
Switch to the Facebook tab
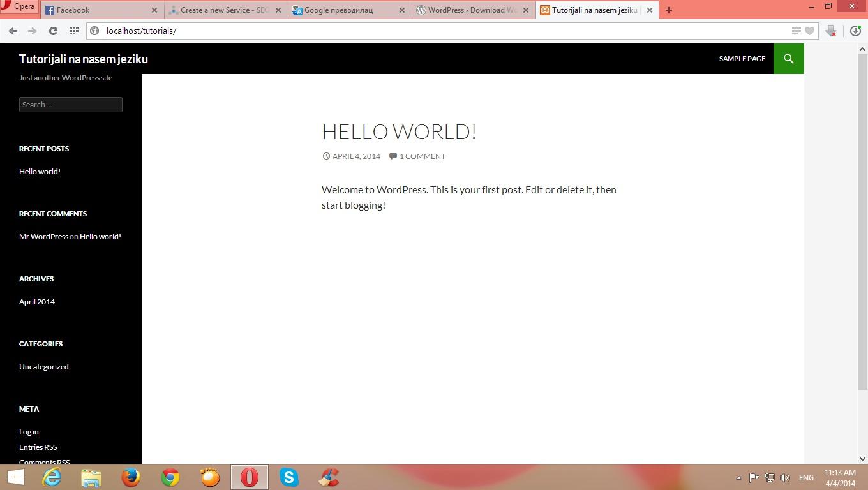[96, 10]
